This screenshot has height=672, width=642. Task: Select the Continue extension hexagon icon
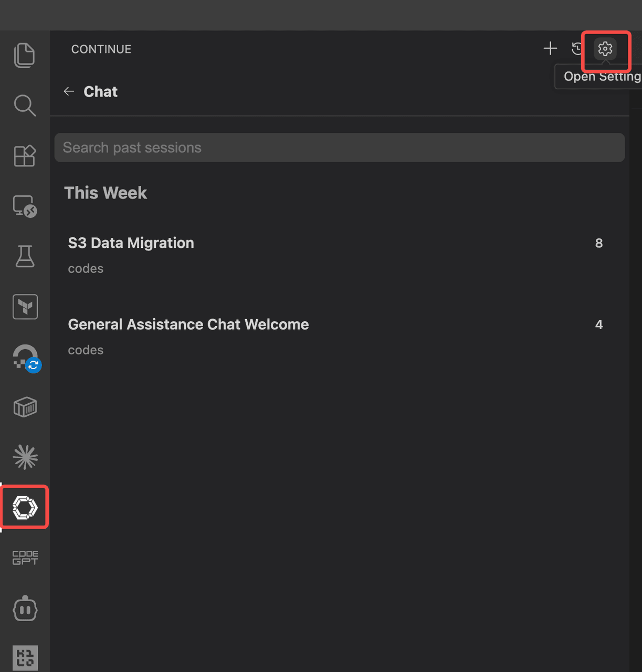pyautogui.click(x=25, y=508)
